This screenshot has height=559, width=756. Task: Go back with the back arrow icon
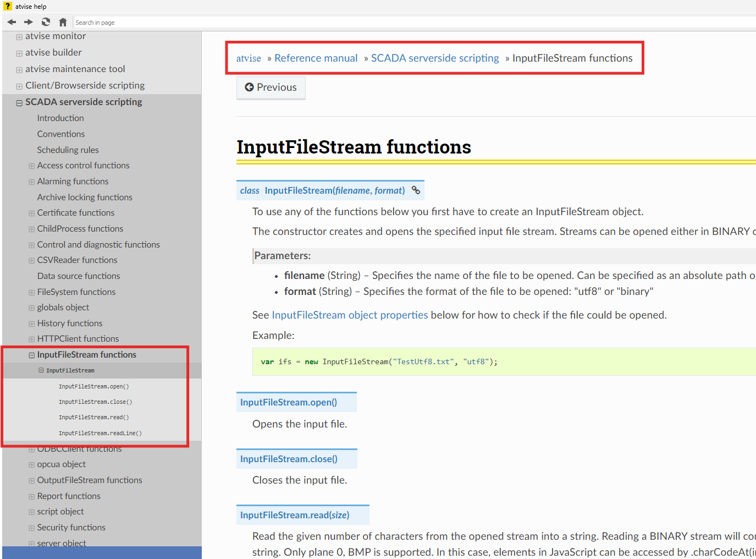coord(12,22)
